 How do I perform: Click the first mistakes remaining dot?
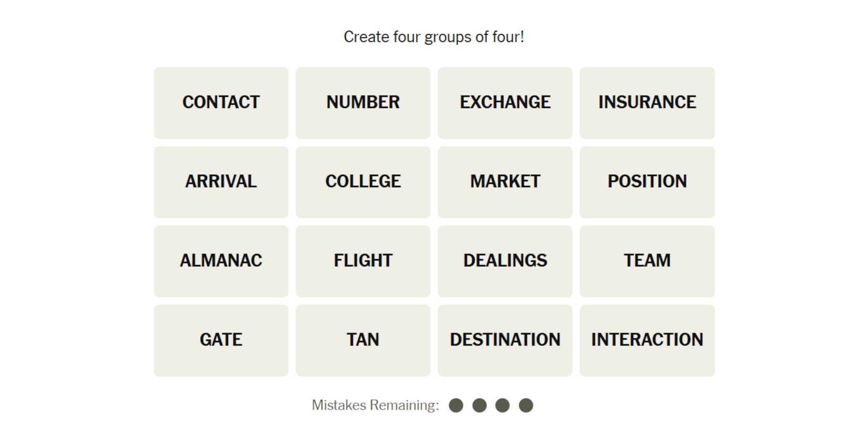pos(456,406)
